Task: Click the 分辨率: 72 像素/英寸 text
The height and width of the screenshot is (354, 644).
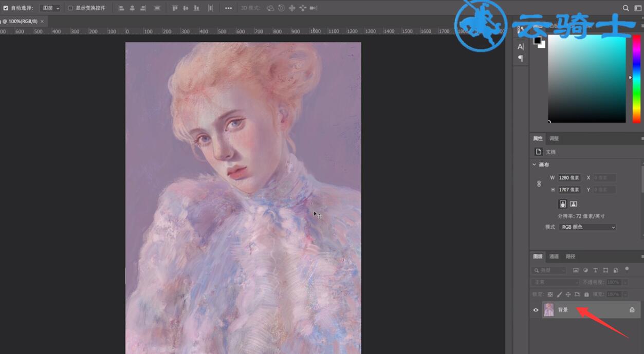Action: [x=581, y=216]
